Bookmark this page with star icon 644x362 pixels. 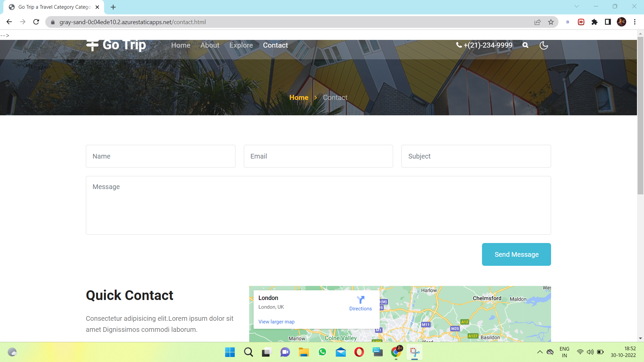551,22
